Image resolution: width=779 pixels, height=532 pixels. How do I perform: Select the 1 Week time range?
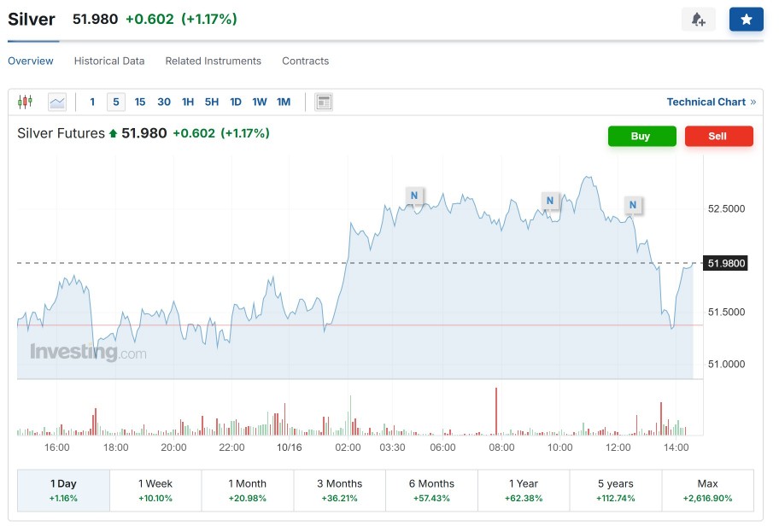155,489
